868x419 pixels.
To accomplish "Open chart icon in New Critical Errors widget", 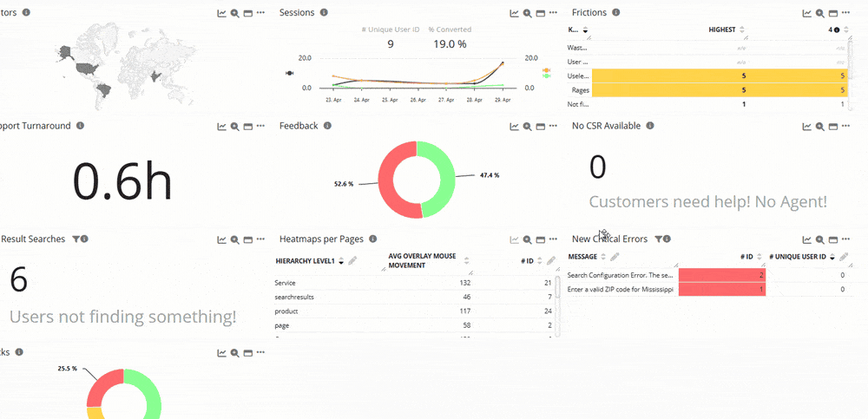I will pyautogui.click(x=807, y=239).
